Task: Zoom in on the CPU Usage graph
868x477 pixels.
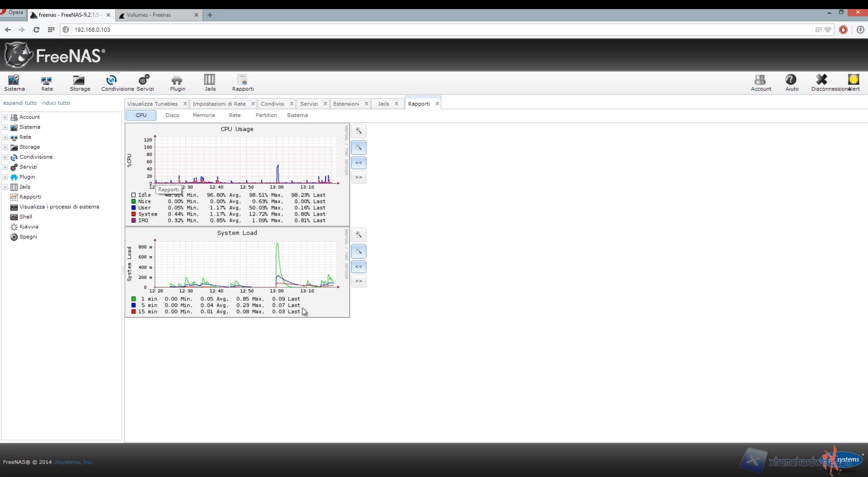Action: (358, 131)
